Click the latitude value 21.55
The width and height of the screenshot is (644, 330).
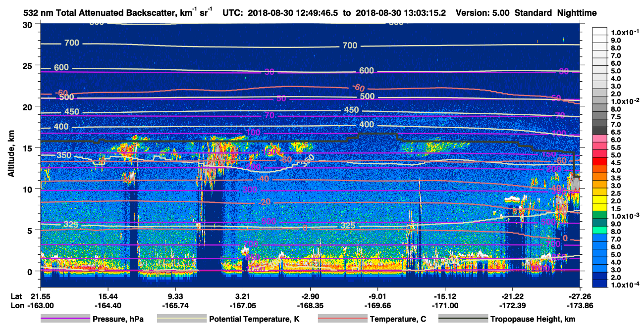click(40, 296)
